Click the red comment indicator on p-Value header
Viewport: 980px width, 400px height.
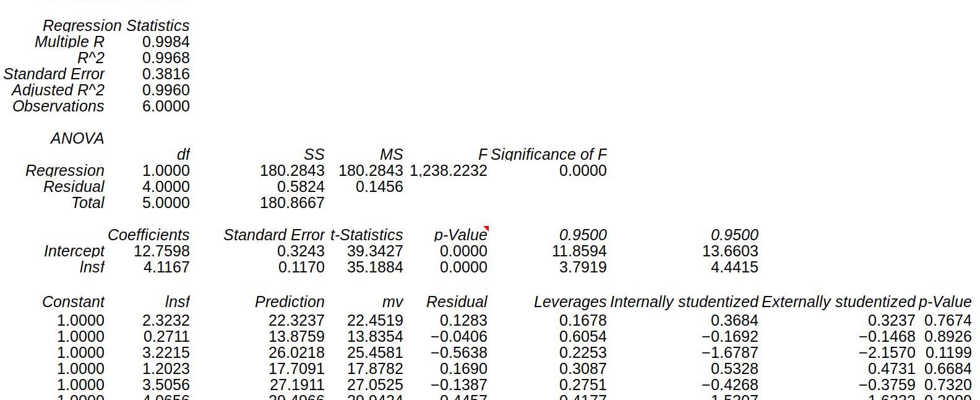[486, 229]
